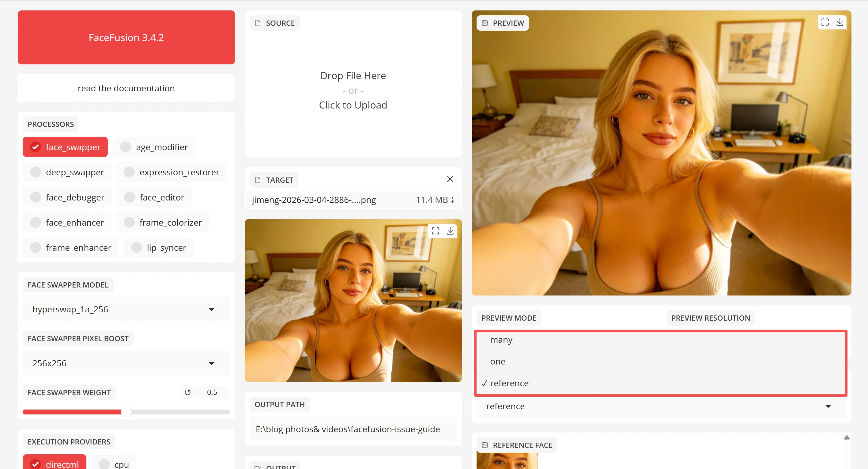Open the reference mode dropdown below the list
Viewport: 868px width, 469px height.
point(661,406)
